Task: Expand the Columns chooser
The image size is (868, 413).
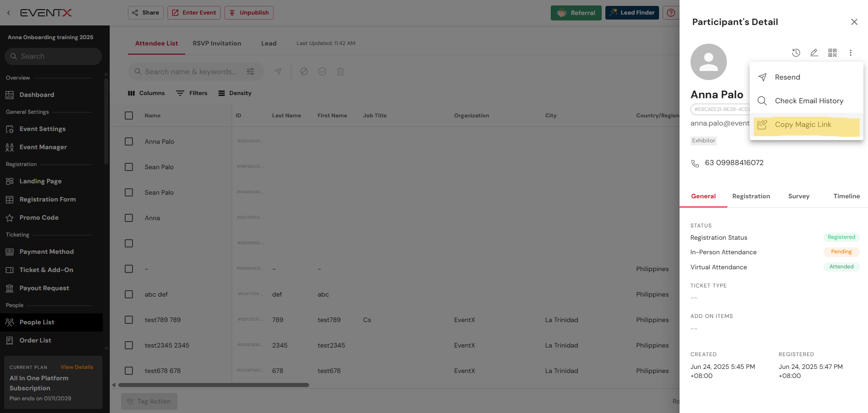Action: pyautogui.click(x=146, y=93)
